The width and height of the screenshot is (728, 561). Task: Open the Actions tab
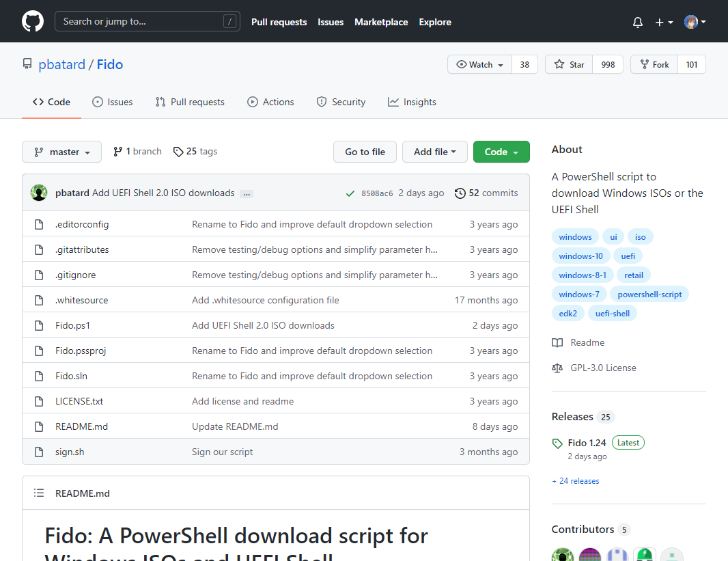[270, 102]
